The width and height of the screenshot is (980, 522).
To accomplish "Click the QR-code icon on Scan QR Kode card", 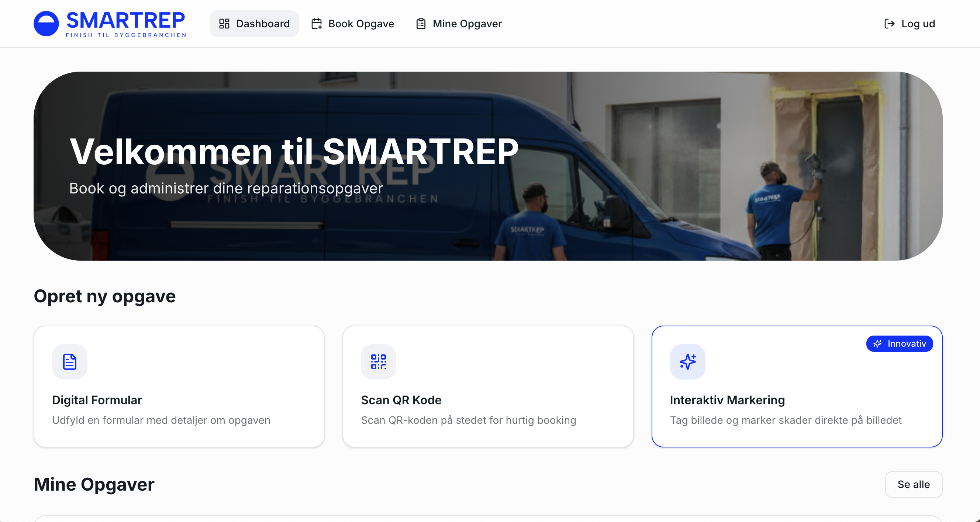I will pyautogui.click(x=379, y=361).
